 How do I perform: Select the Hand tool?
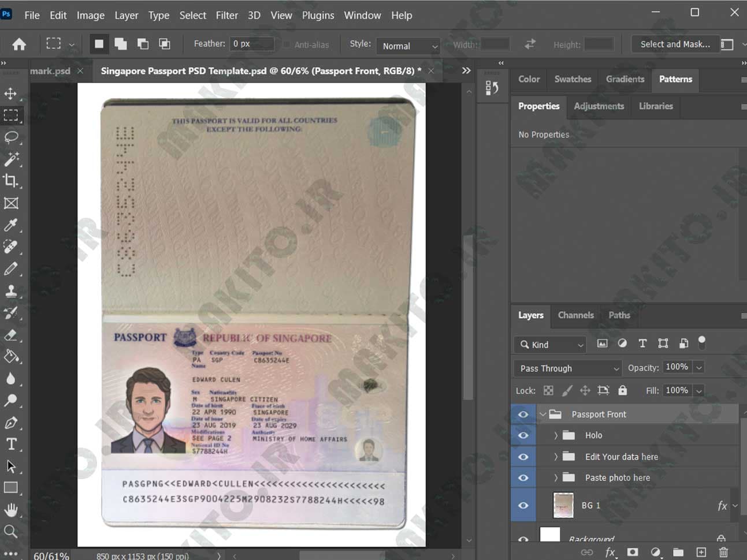[10, 510]
